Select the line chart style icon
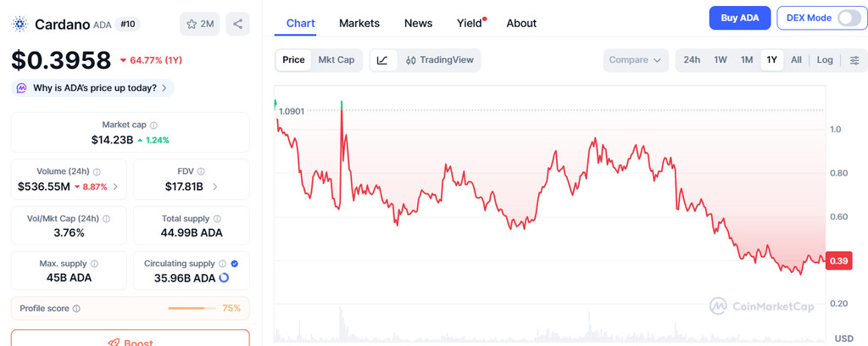 point(382,60)
